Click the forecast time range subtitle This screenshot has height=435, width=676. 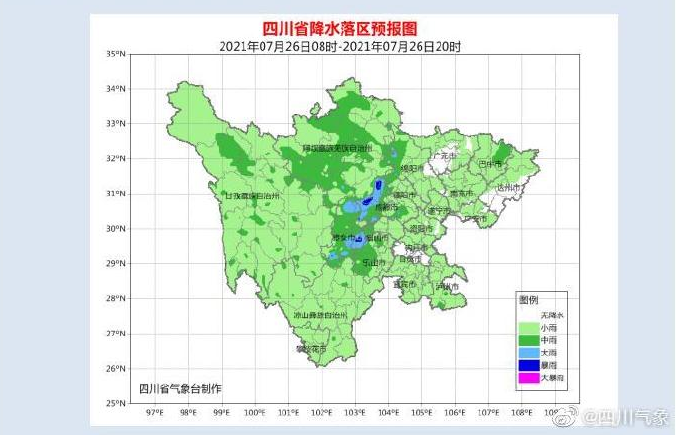click(x=339, y=46)
